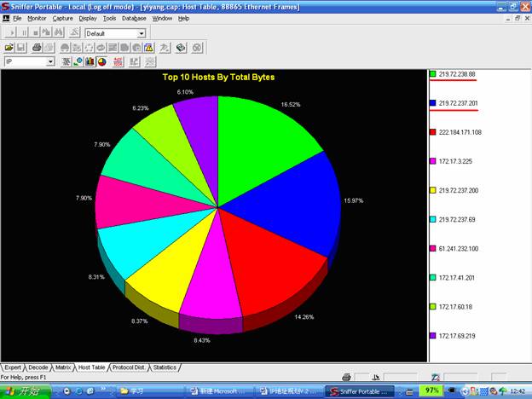The image size is (532, 399).
Task: Open the Capture menu
Action: (62, 18)
